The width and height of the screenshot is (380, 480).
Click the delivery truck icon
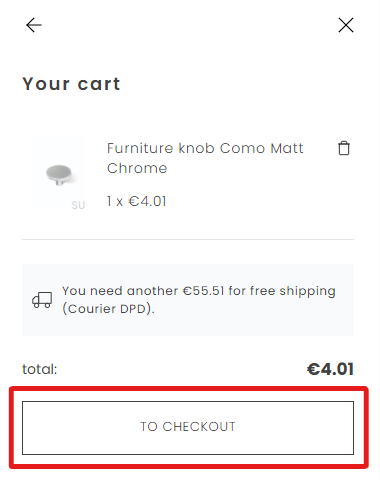pyautogui.click(x=42, y=300)
